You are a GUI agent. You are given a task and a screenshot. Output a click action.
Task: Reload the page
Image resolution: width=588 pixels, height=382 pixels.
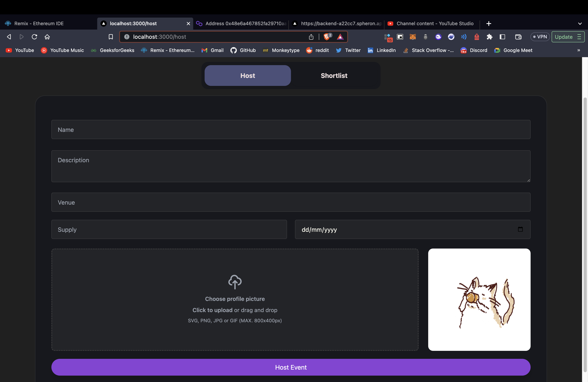(34, 37)
